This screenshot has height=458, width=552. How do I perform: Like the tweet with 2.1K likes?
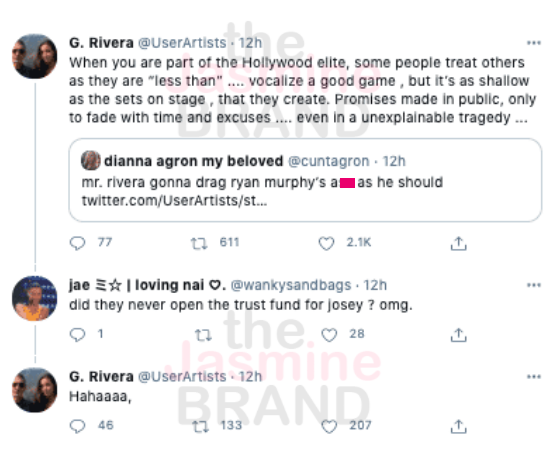(326, 243)
